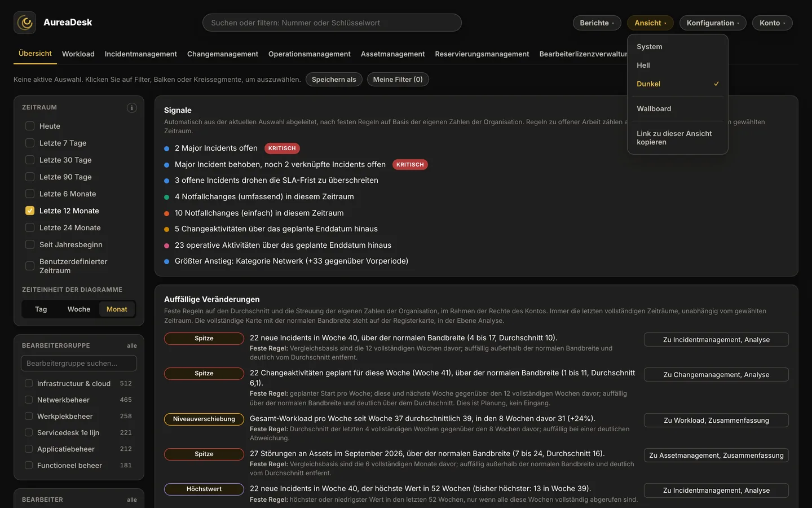
Task: Click the Niveauverschiebung badge
Action: tap(204, 419)
